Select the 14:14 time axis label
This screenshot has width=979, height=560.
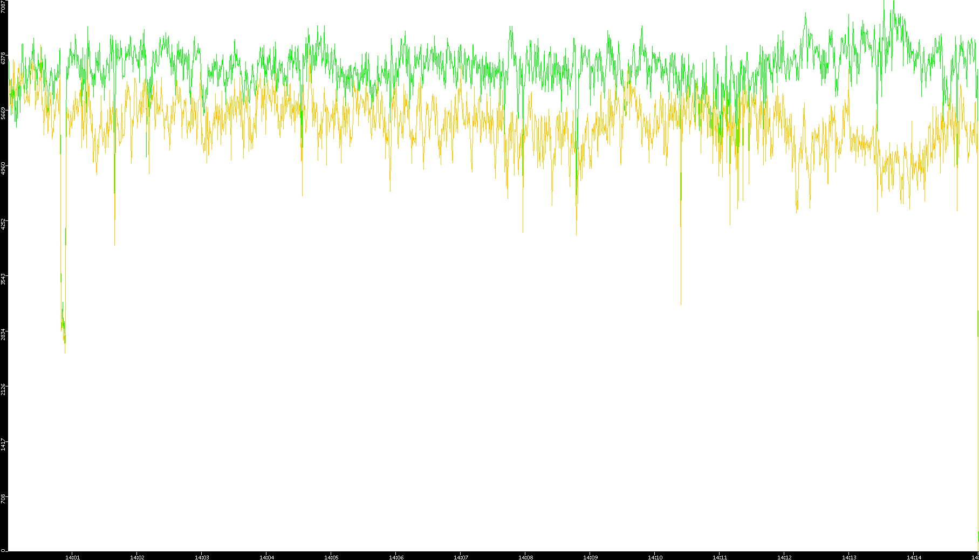(x=914, y=557)
